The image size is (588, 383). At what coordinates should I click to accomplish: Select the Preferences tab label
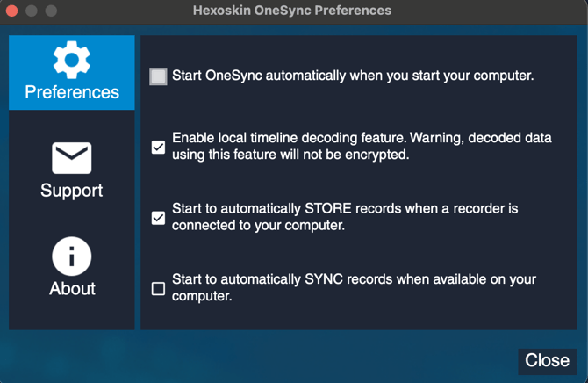click(x=72, y=92)
